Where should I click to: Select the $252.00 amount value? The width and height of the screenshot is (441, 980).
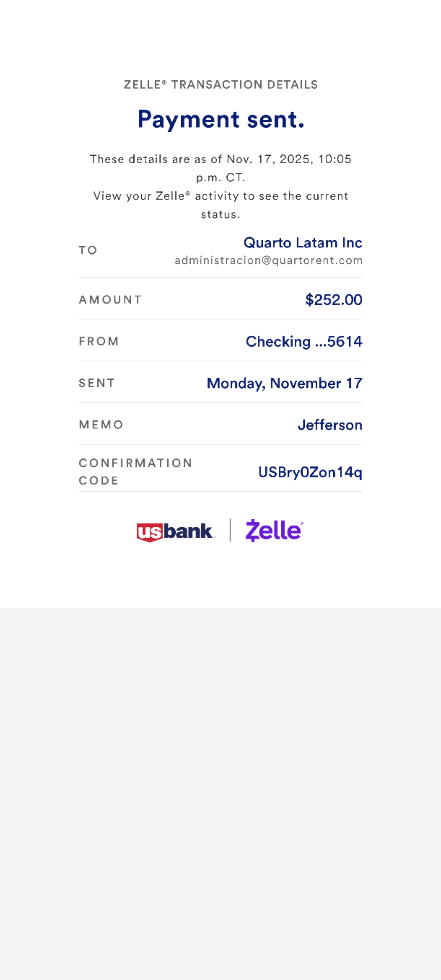333,300
